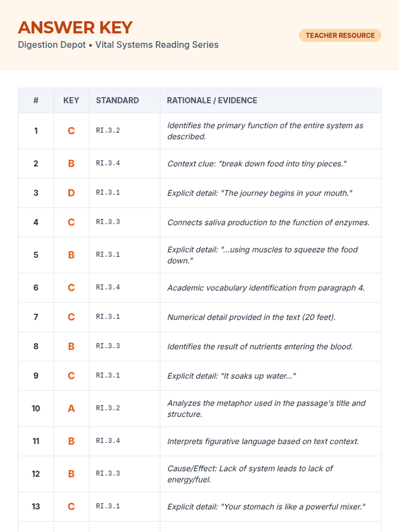The image size is (399, 532).
Task: Click the ANSWER KEY title
Action: pyautogui.click(x=75, y=28)
